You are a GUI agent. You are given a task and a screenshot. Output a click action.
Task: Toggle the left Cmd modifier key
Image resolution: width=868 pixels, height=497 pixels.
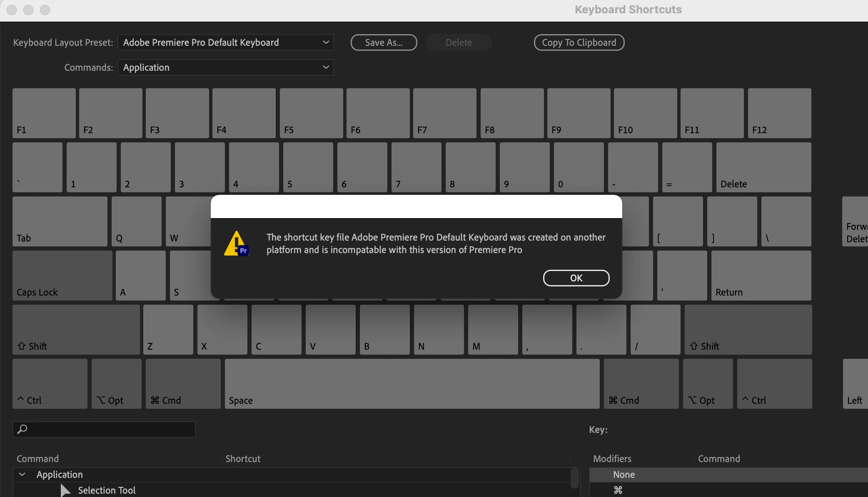coord(183,384)
